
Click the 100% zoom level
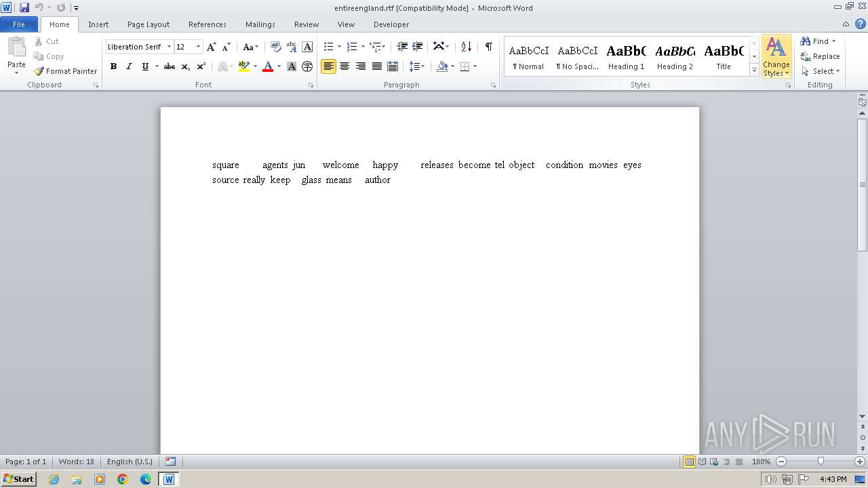pyautogui.click(x=761, y=462)
